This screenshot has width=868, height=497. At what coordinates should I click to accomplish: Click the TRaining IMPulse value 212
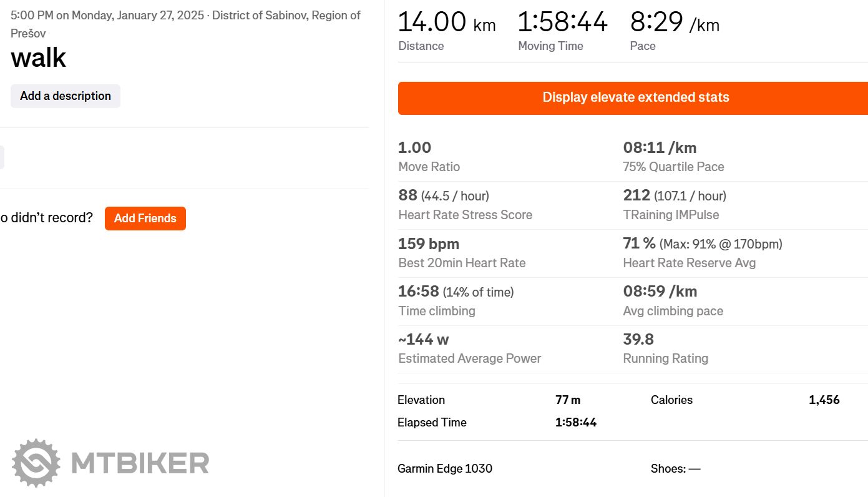[x=636, y=195]
